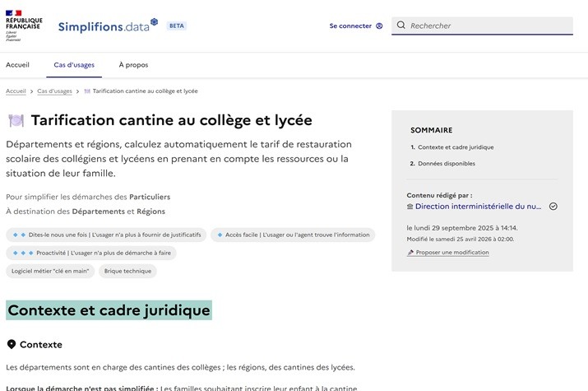Switch to the Accueil navigation tab
Viewport: 588px width, 391px height.
pyautogui.click(x=17, y=64)
